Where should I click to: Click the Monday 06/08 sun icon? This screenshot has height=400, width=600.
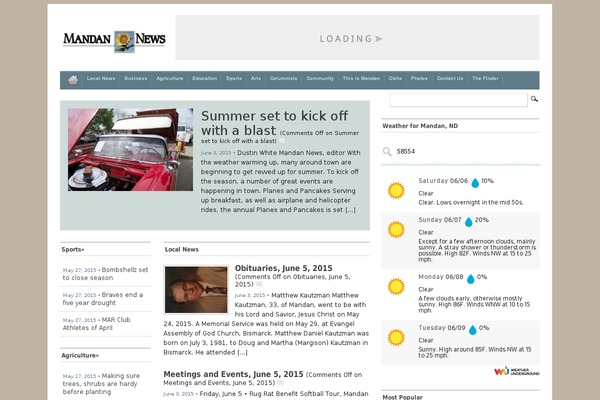click(396, 286)
